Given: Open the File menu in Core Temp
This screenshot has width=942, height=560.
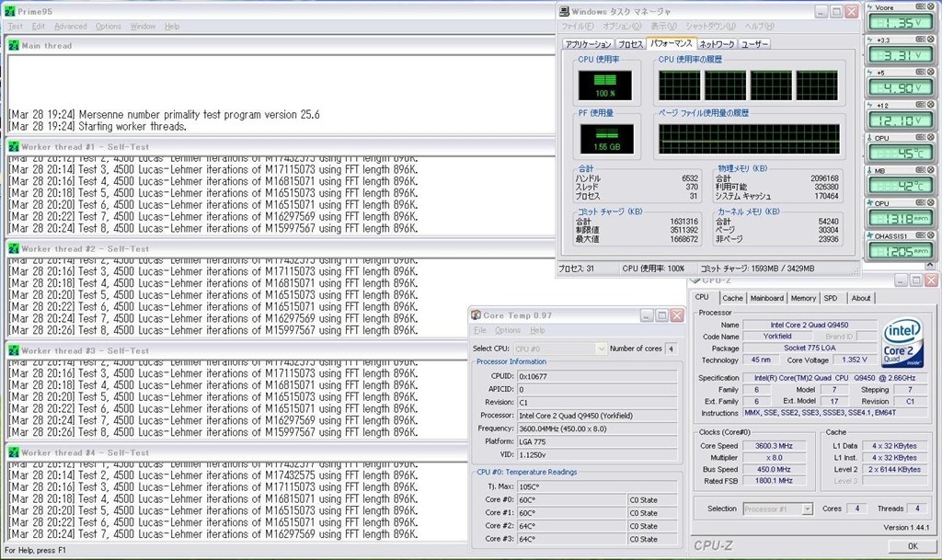Looking at the screenshot, I should (x=479, y=330).
